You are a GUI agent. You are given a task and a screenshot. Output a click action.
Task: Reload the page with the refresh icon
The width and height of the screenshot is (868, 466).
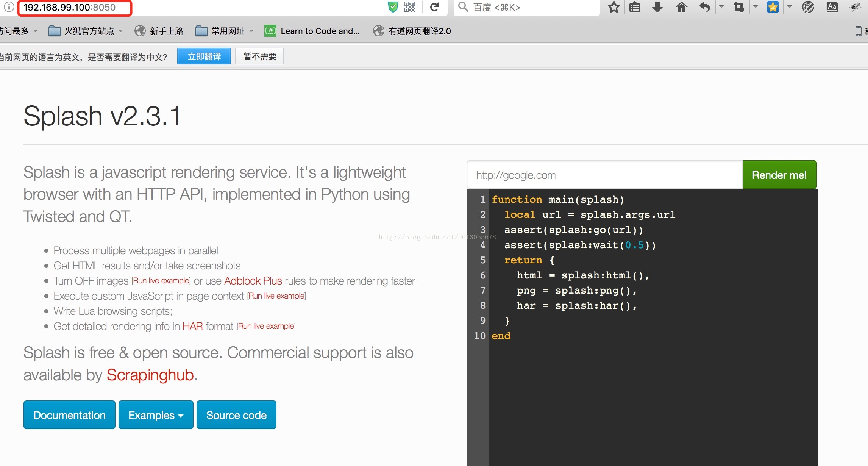click(435, 7)
